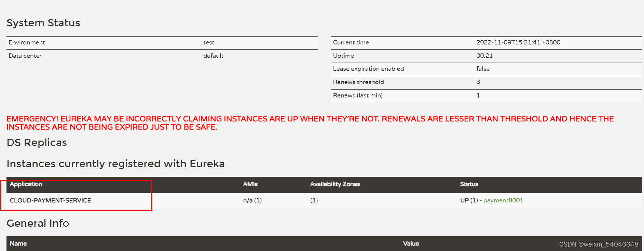Click the Uptime label

pyautogui.click(x=343, y=56)
